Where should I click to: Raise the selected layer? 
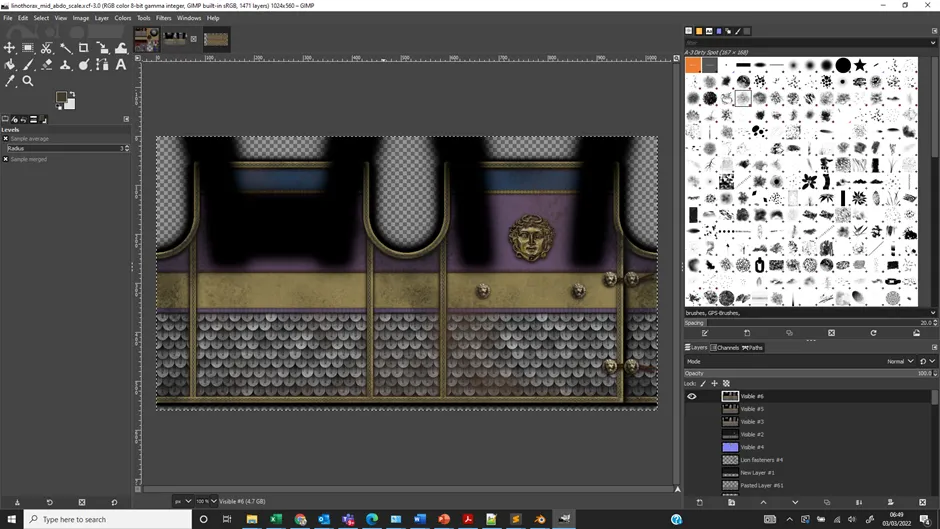click(x=763, y=503)
